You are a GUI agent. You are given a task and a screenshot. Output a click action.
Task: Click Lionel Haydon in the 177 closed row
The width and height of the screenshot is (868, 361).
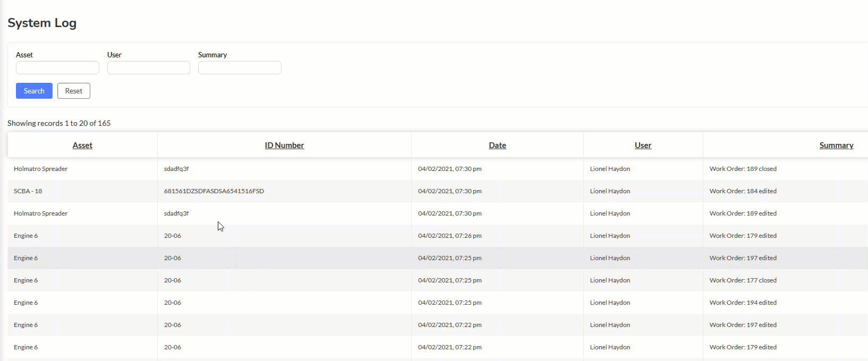click(x=610, y=280)
